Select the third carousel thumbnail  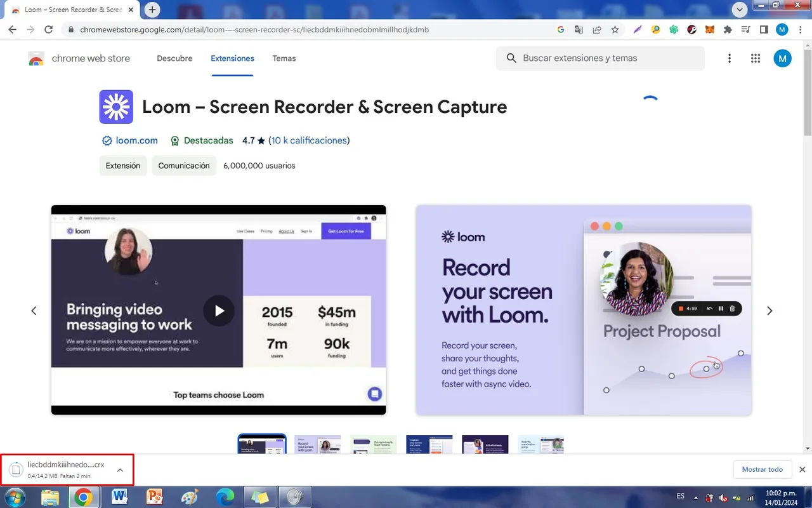(374, 444)
